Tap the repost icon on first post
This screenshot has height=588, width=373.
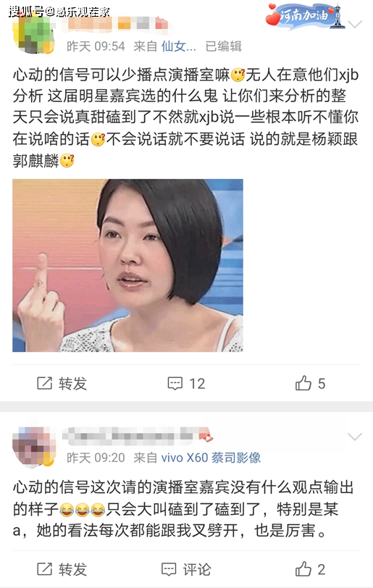click(44, 383)
